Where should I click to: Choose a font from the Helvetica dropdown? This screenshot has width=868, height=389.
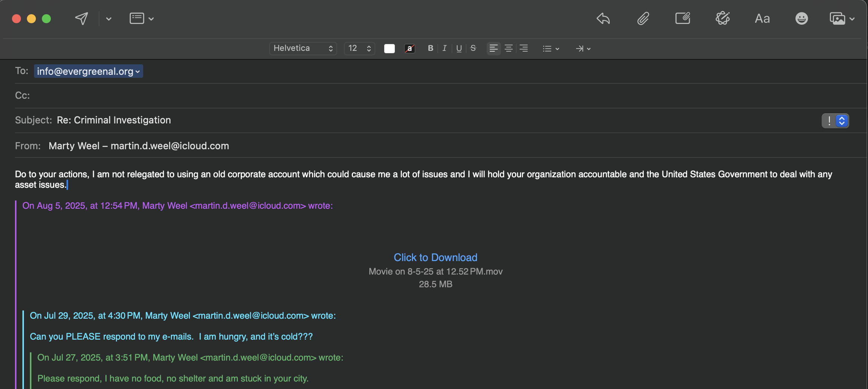[303, 48]
